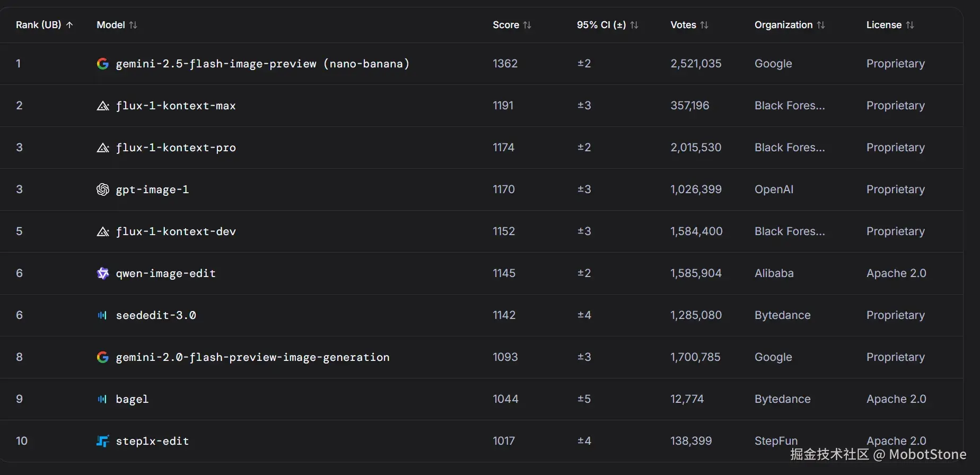Sort by the 95% CI column arrows
980x475 pixels.
coord(634,25)
